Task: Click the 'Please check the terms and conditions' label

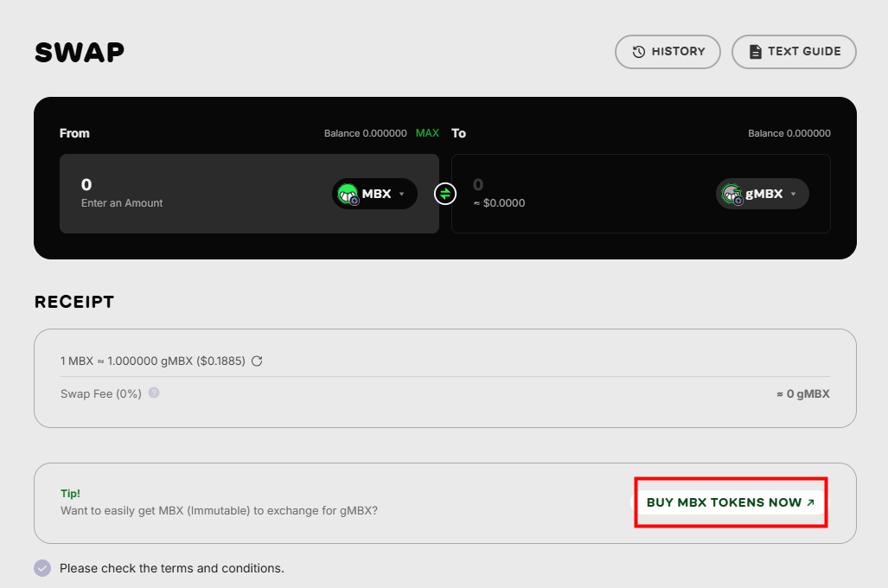Action: [x=171, y=568]
